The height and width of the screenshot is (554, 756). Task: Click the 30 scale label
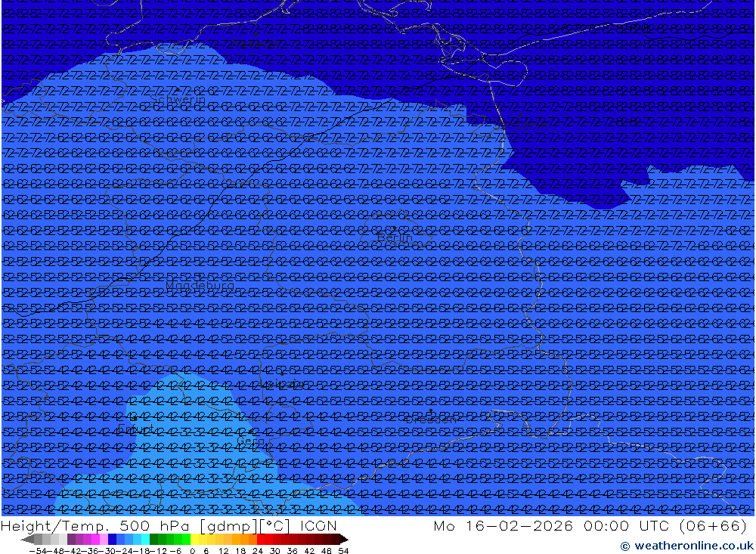coord(275,551)
